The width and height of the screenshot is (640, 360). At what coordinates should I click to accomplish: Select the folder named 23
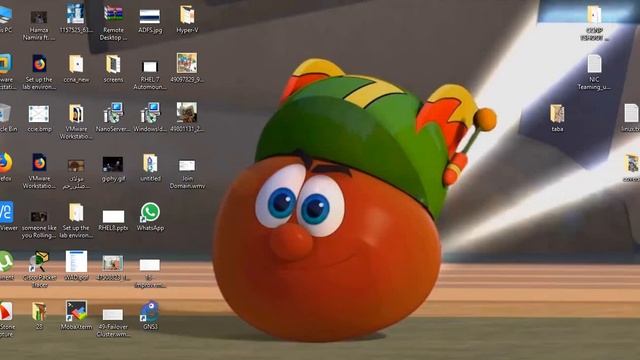pyautogui.click(x=39, y=312)
